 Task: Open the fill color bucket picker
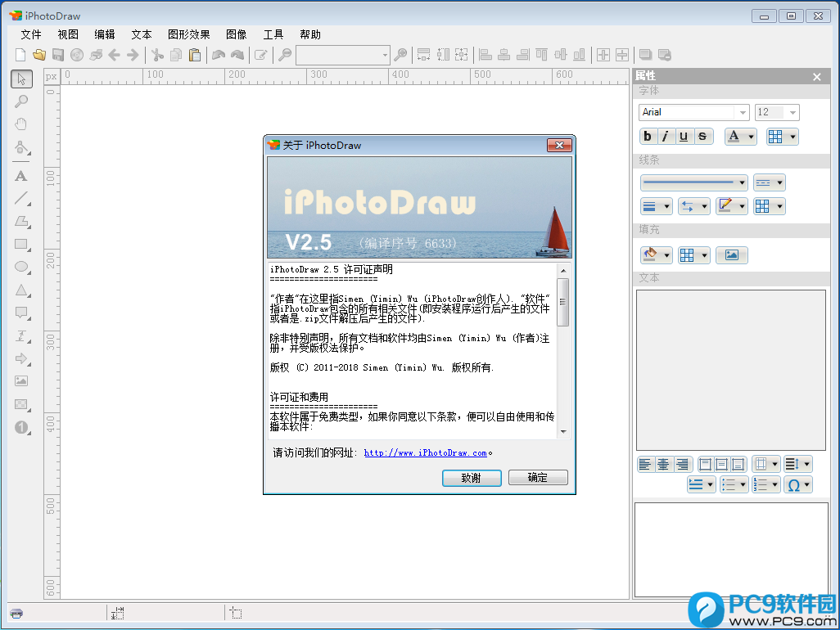(657, 255)
